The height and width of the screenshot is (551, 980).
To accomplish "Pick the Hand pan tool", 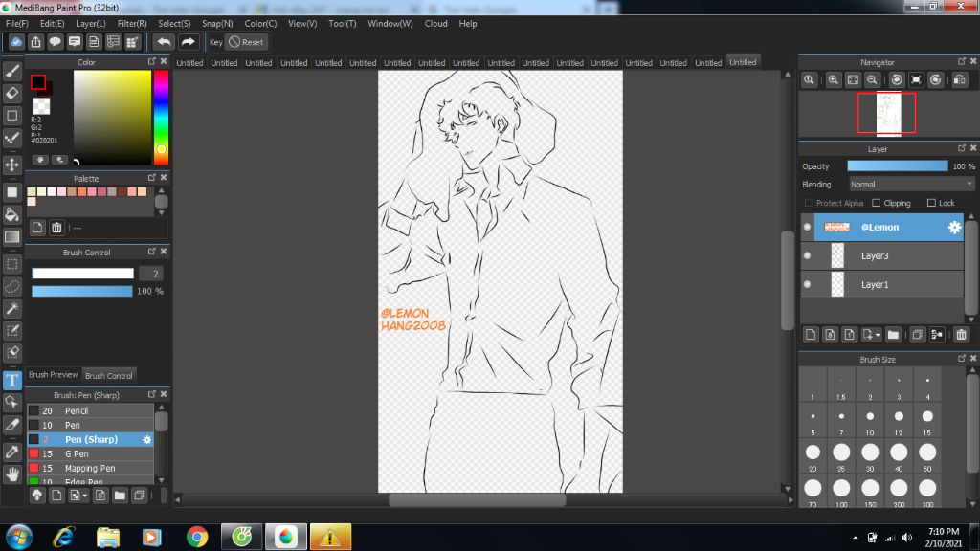I will [12, 474].
